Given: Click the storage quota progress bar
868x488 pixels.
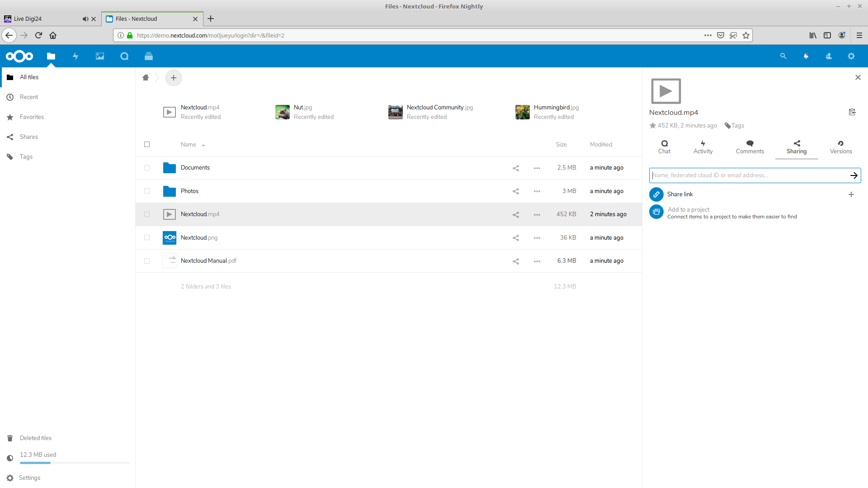Looking at the screenshot, I should [x=75, y=463].
